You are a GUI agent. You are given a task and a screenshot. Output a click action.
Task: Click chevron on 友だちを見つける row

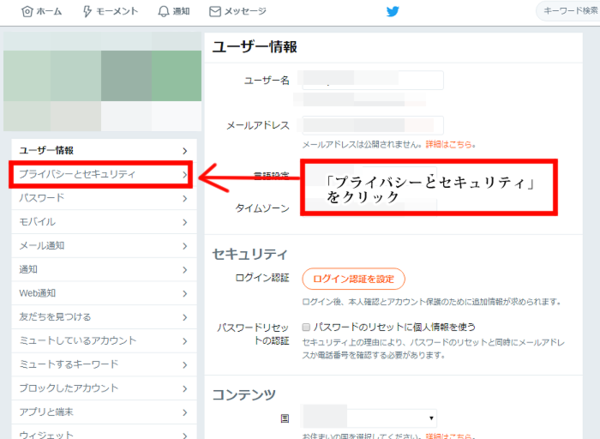[x=185, y=317]
